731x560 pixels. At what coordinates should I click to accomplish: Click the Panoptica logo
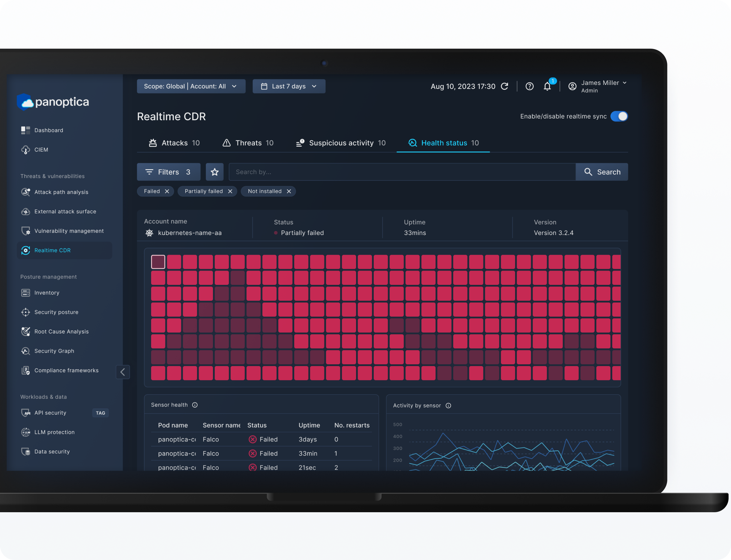(53, 102)
